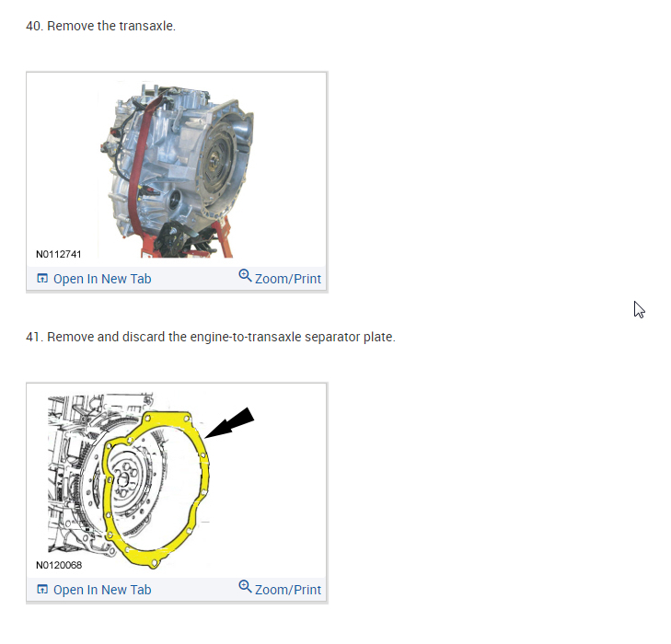Click new-tab icon under transaxle photo
Viewport: 671px width, 644px height.
pyautogui.click(x=42, y=279)
